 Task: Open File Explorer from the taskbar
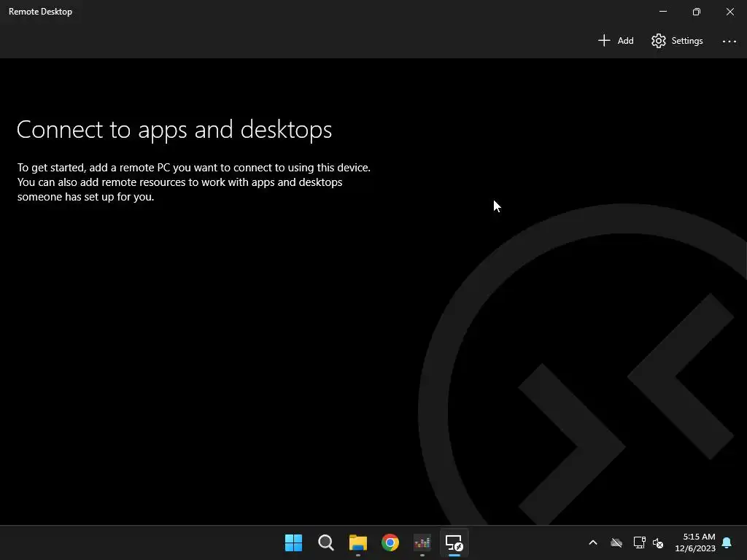pyautogui.click(x=357, y=542)
